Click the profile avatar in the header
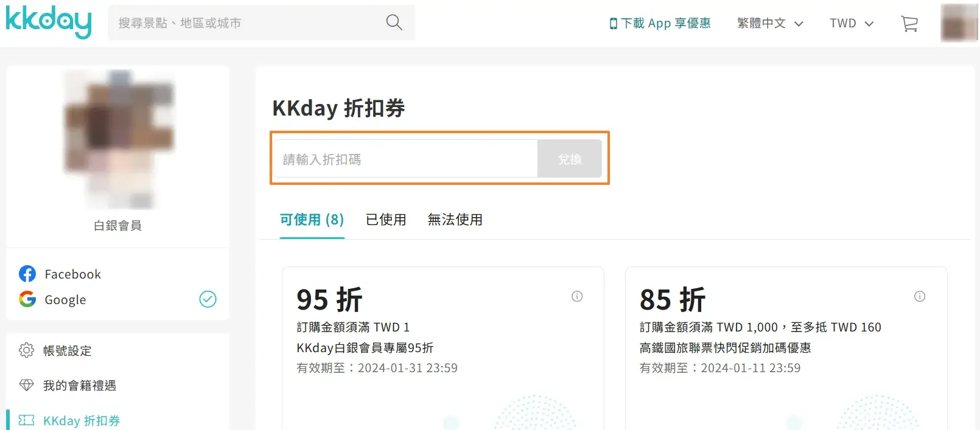This screenshot has height=430, width=980. pos(959,23)
